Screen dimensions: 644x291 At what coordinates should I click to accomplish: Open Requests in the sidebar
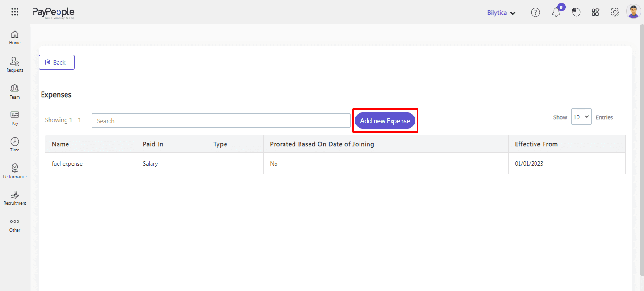(15, 64)
